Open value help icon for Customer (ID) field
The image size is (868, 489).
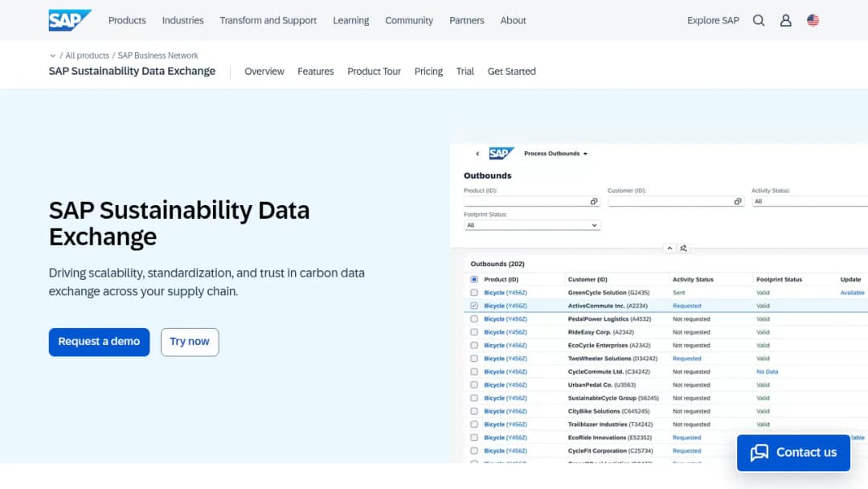pyautogui.click(x=737, y=202)
